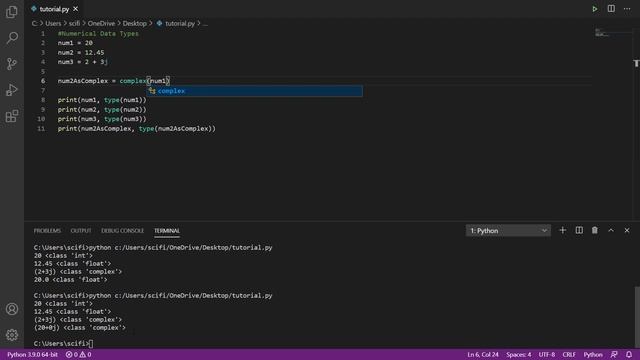Image resolution: width=640 pixels, height=360 pixels.
Task: Click 'num3 = 2 + 3j' code line
Action: coord(83,62)
